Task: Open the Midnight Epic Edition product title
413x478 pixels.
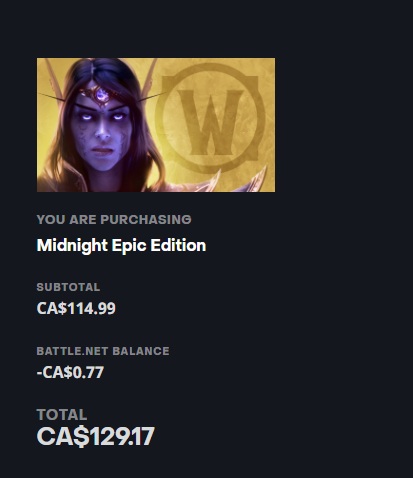Action: [121, 245]
